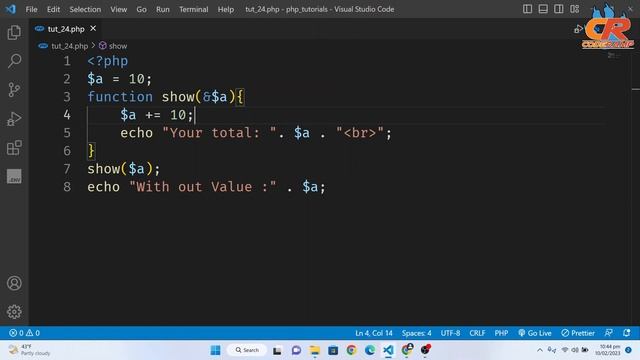Screen dimensions: 640x360
Task: Click the Wi-Fi icon in system tray
Action: [x=565, y=350]
